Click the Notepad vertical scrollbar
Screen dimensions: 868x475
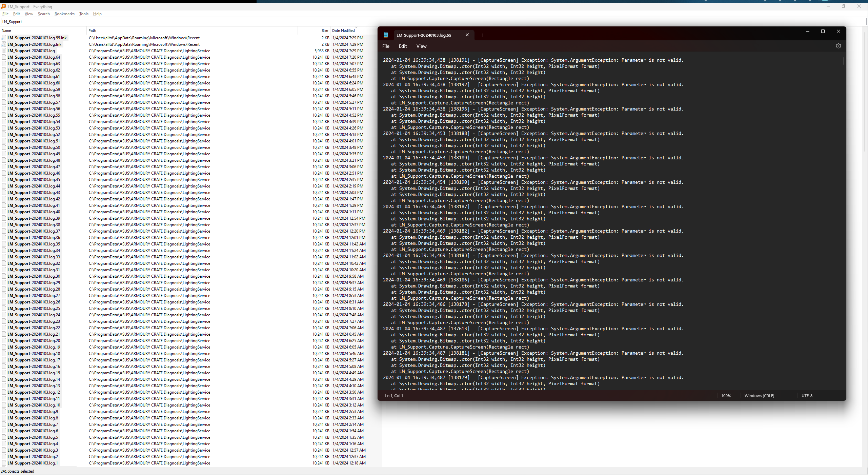pos(844,61)
